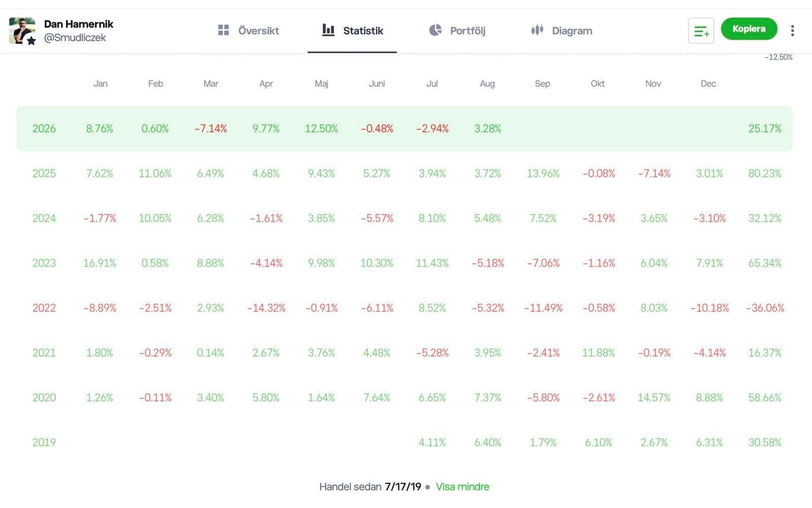Screen dimensions: 812x508
Task: Click Dan Hamernik's profile avatar
Action: [22, 30]
